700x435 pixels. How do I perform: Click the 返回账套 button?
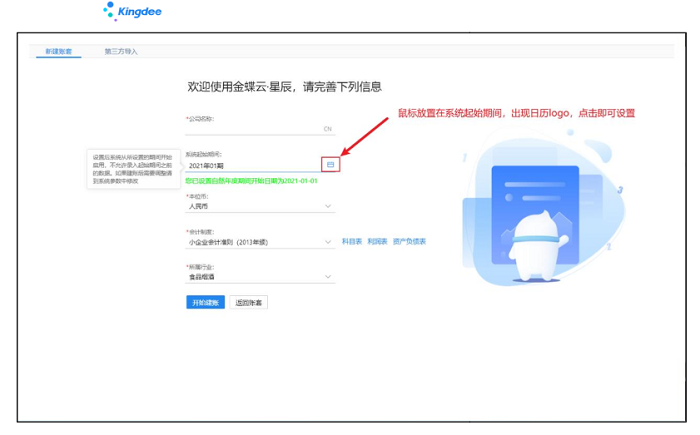click(x=249, y=302)
